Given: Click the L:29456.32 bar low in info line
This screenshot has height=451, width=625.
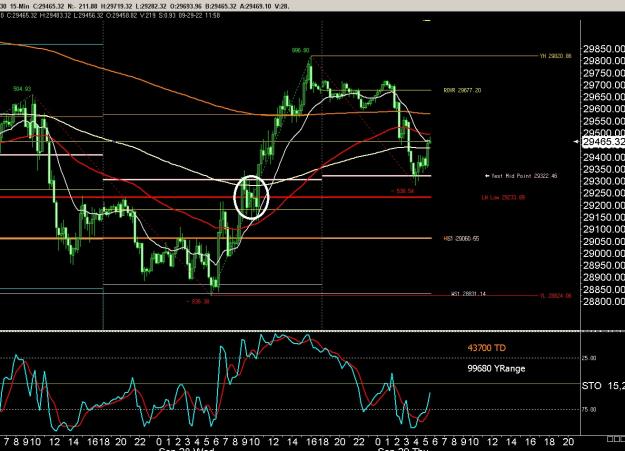Looking at the screenshot, I should 87,16.
